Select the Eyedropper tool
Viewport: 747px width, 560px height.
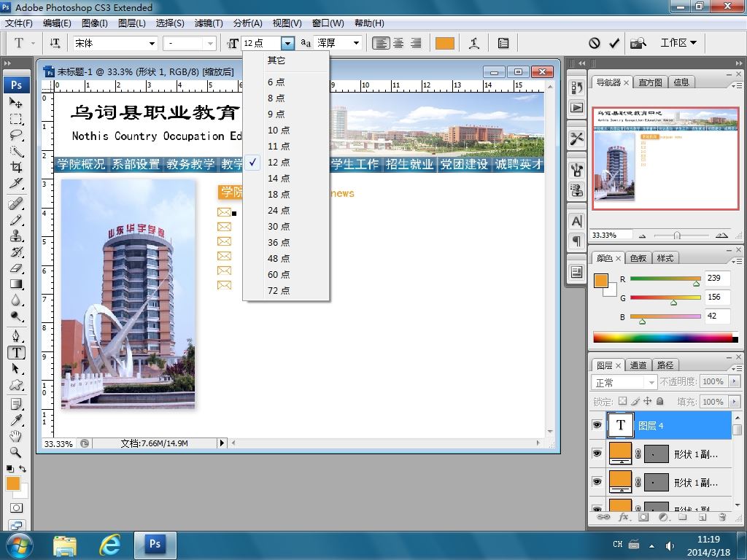[16, 421]
